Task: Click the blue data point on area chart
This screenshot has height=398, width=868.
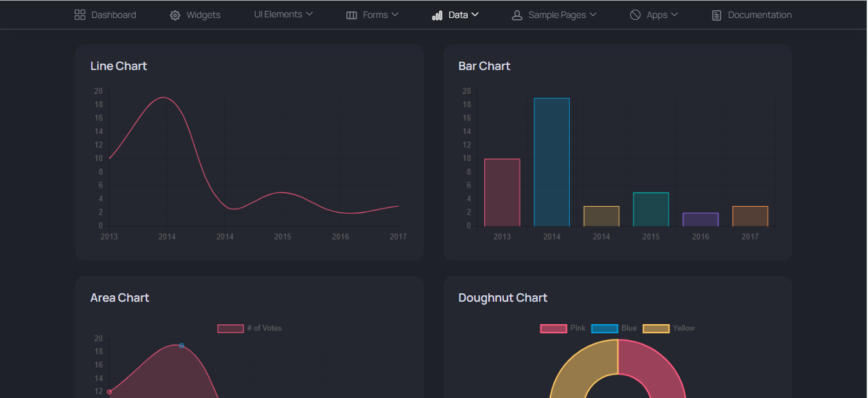Action: pos(181,345)
